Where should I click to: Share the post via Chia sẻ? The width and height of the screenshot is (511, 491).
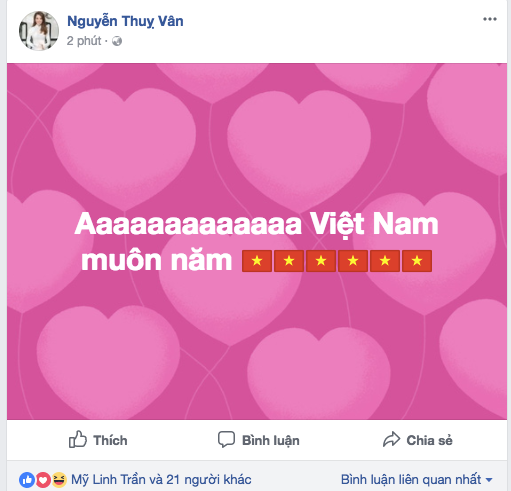point(418,440)
